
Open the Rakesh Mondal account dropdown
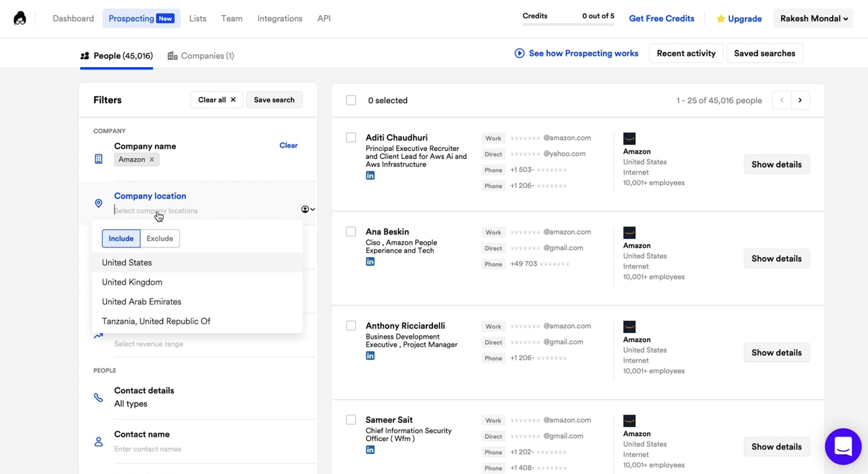813,18
